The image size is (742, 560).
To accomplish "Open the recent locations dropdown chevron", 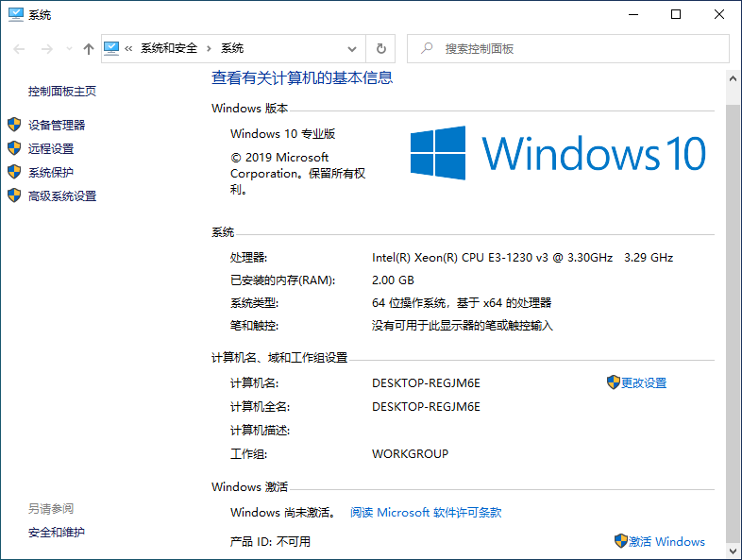I will [x=68, y=49].
